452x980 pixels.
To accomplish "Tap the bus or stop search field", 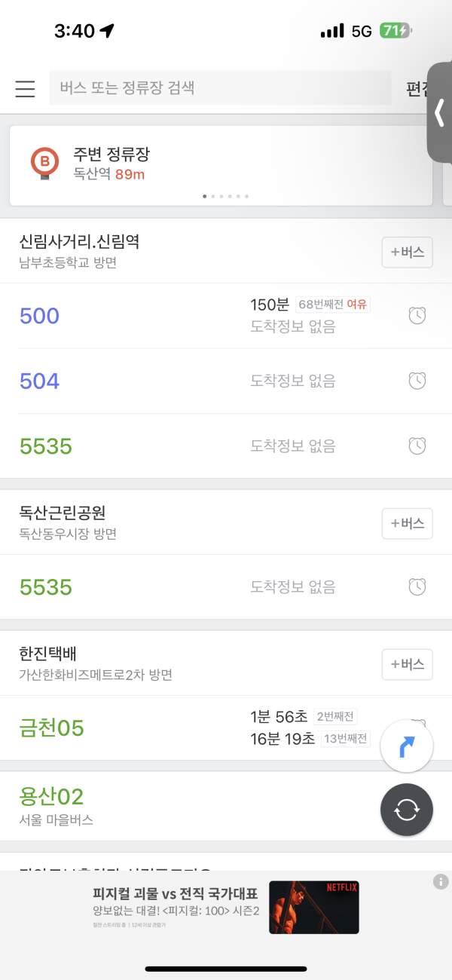I will 220,87.
